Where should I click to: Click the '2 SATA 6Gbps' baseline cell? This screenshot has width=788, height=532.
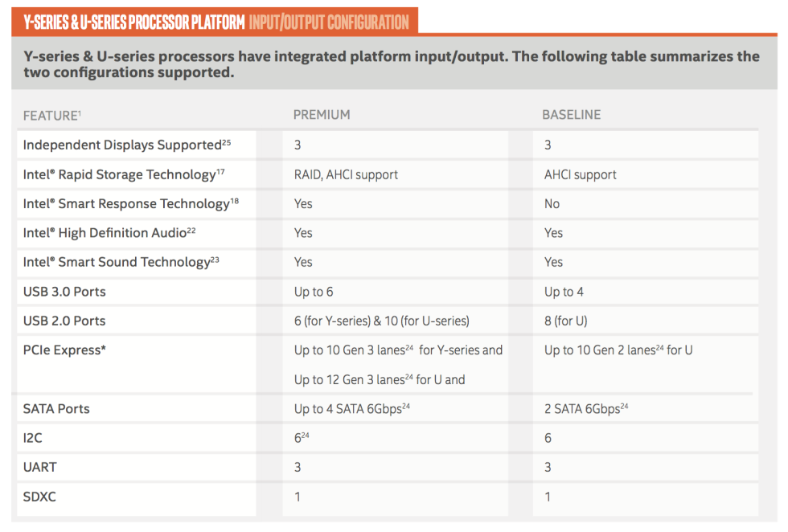click(x=645, y=408)
